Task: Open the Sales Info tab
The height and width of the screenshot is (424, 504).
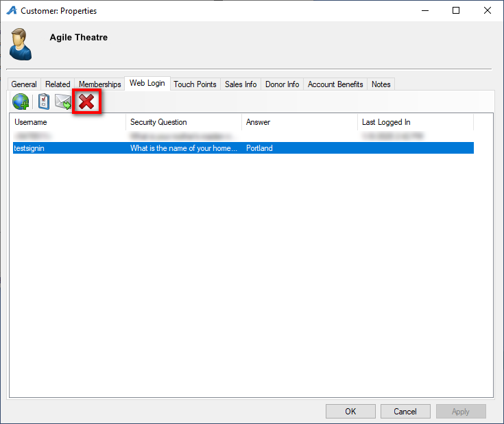Action: point(241,84)
